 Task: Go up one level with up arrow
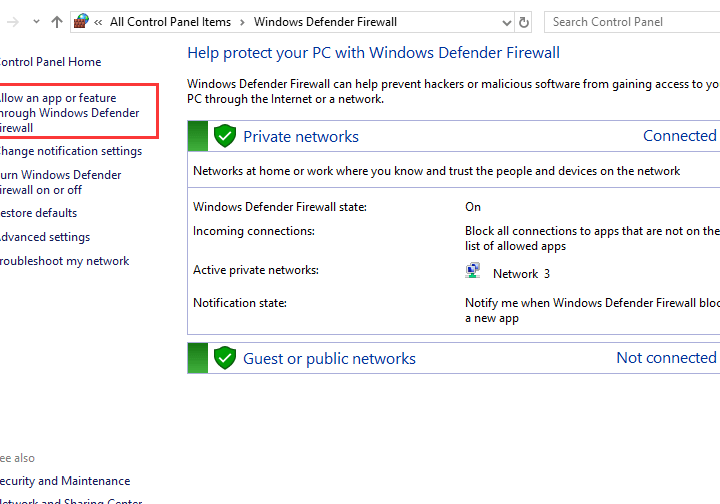coord(57,22)
